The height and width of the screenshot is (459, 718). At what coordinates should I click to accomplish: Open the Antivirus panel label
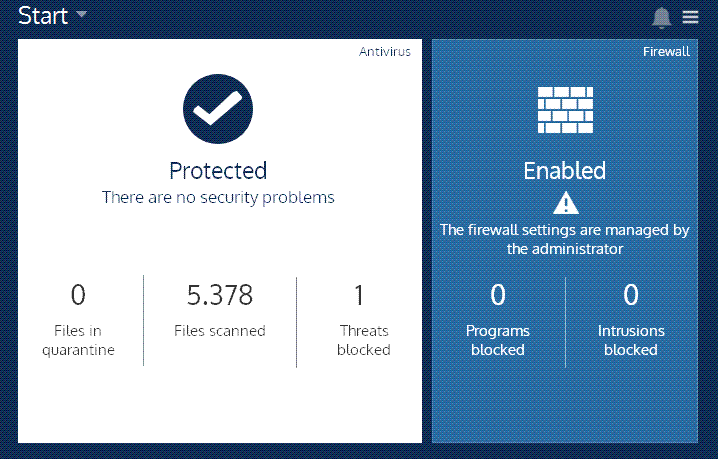coord(385,52)
